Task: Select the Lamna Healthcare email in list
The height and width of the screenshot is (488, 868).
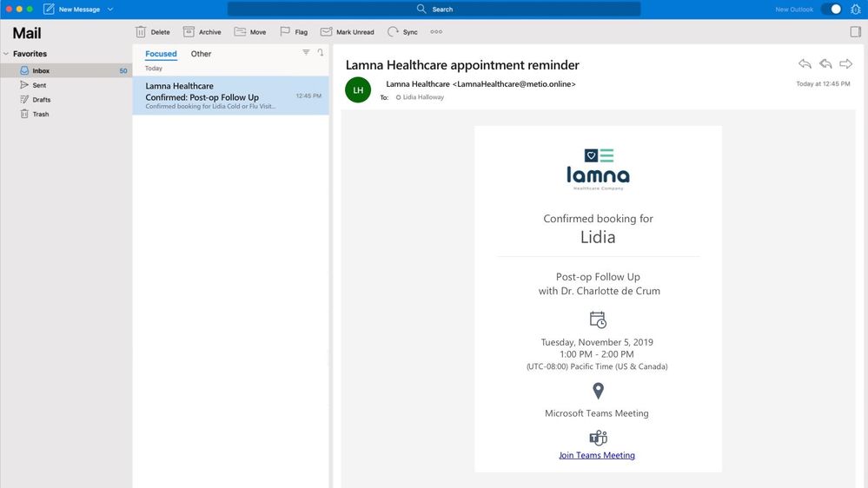Action: [x=230, y=96]
